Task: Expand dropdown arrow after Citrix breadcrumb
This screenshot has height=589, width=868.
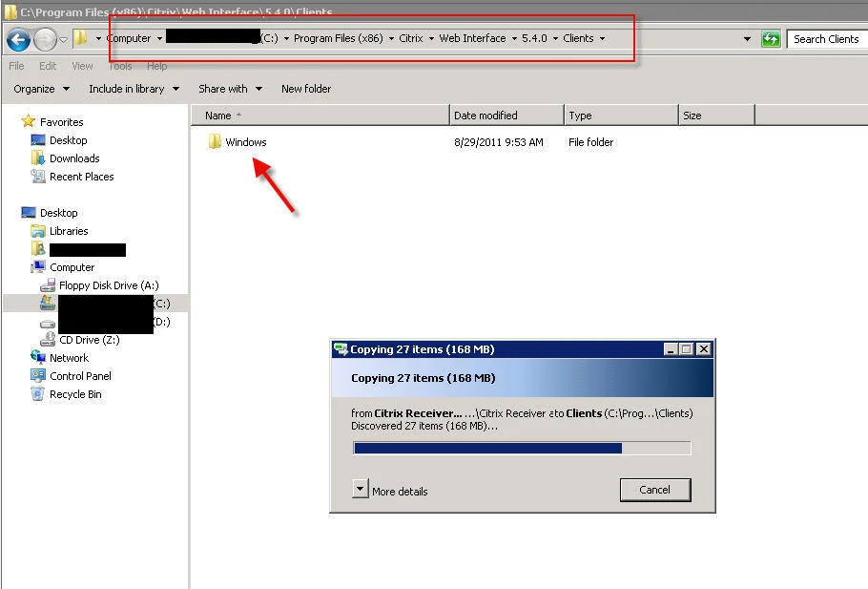Action: (x=431, y=39)
